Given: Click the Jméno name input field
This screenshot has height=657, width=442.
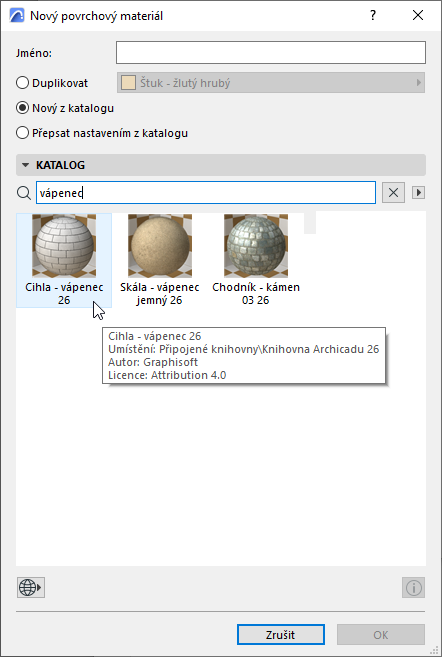Looking at the screenshot, I should (x=271, y=52).
